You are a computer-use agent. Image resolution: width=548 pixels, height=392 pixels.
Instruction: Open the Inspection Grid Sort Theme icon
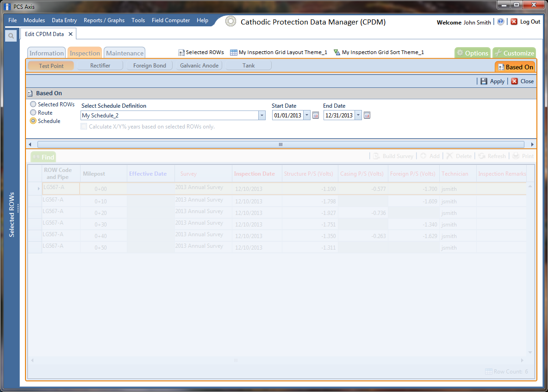[x=337, y=52]
